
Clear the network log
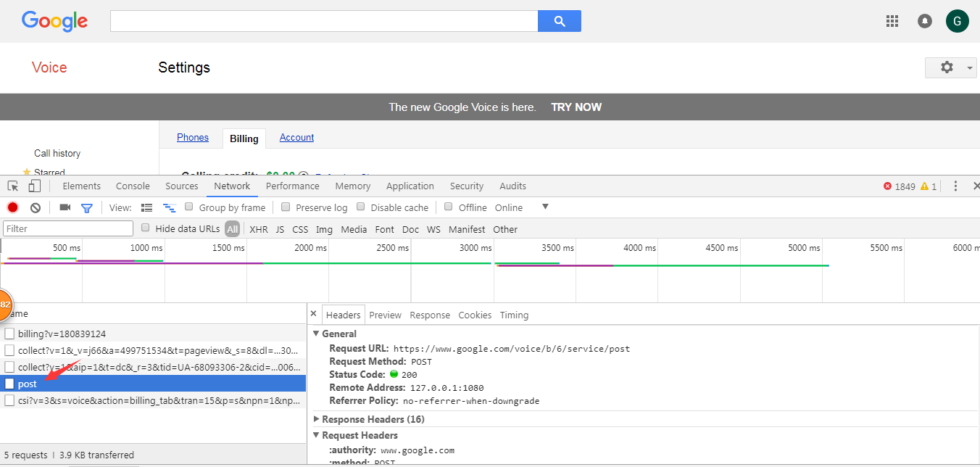point(35,207)
